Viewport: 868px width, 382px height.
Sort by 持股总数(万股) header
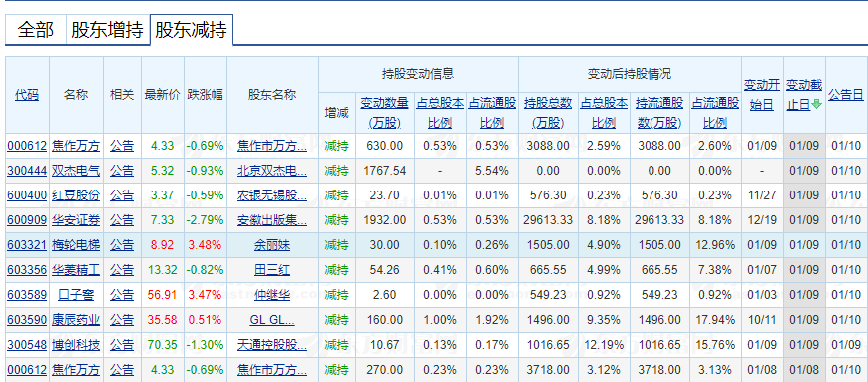tap(548, 113)
